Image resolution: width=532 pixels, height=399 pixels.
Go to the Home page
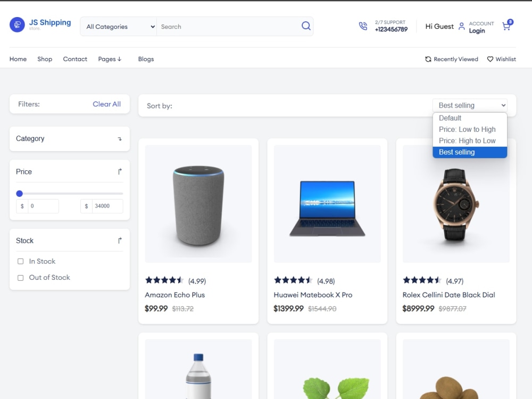point(18,59)
